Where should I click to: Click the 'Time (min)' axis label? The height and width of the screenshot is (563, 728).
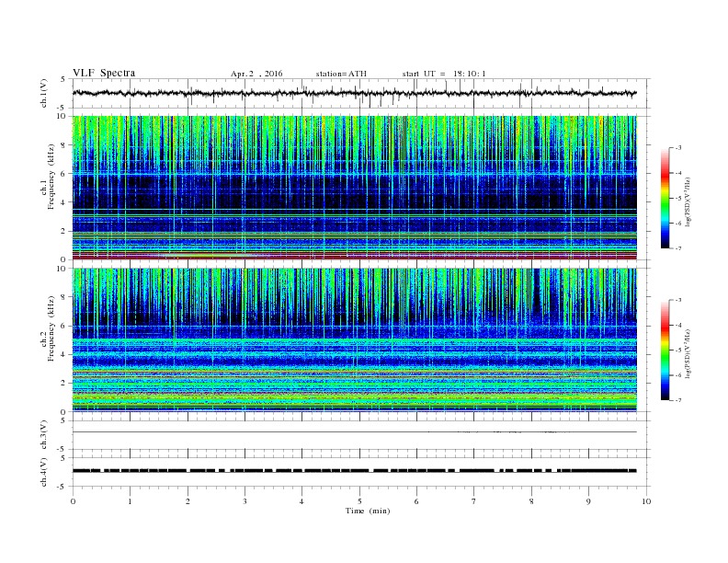(x=368, y=511)
